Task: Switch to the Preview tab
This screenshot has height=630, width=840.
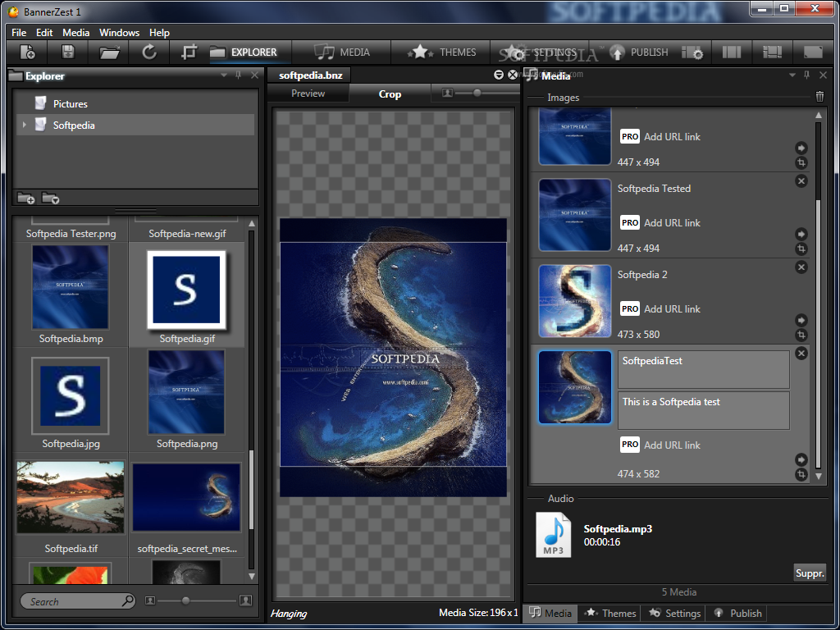Action: pos(308,94)
